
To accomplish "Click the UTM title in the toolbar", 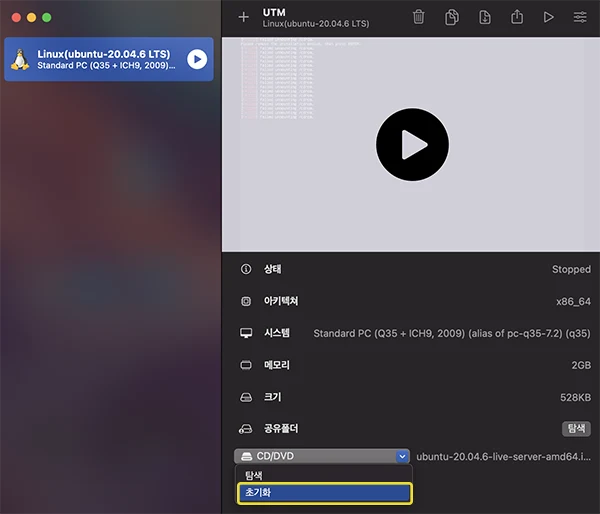I will coord(274,13).
